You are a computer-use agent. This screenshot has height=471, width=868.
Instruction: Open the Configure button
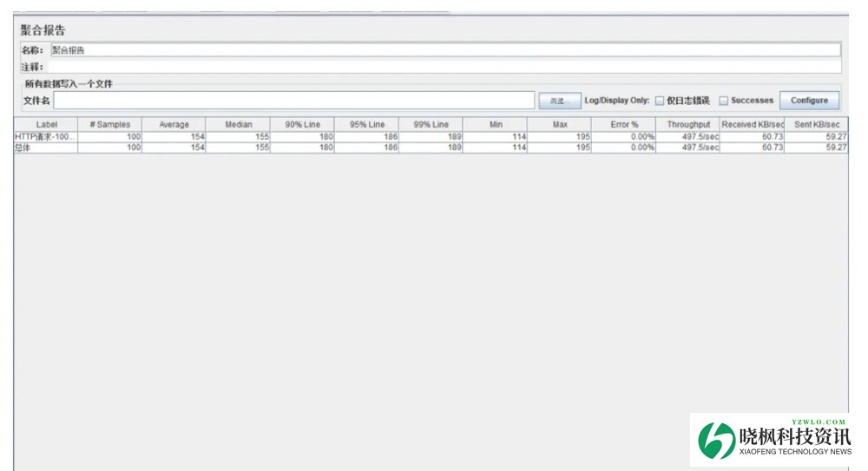tap(809, 101)
